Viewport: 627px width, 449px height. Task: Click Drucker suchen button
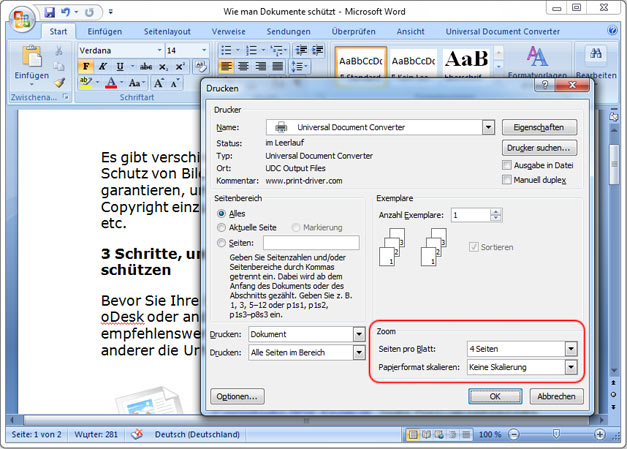(539, 148)
